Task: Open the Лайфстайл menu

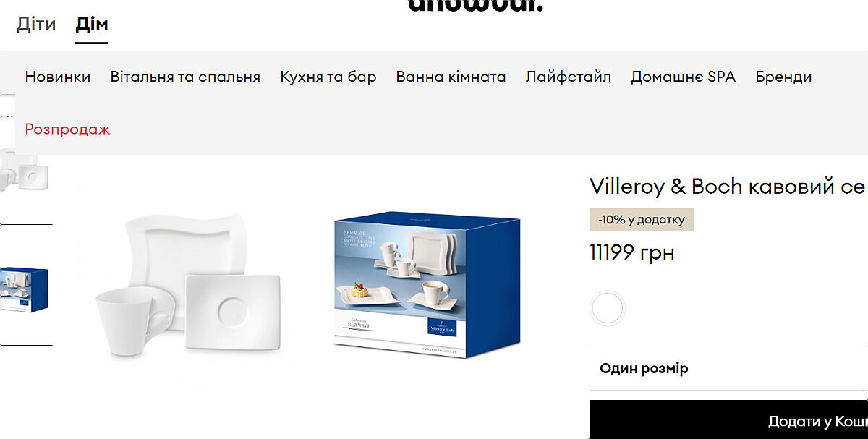Action: [x=569, y=77]
